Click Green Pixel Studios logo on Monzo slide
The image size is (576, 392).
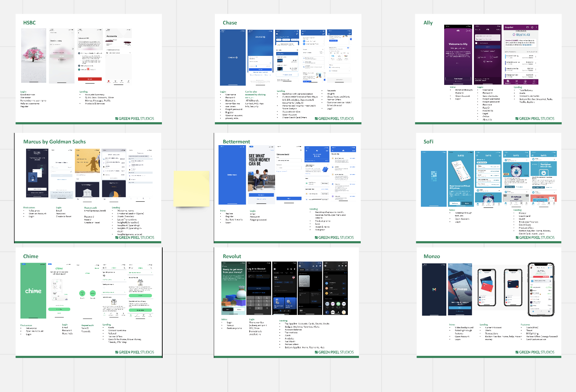tap(535, 352)
